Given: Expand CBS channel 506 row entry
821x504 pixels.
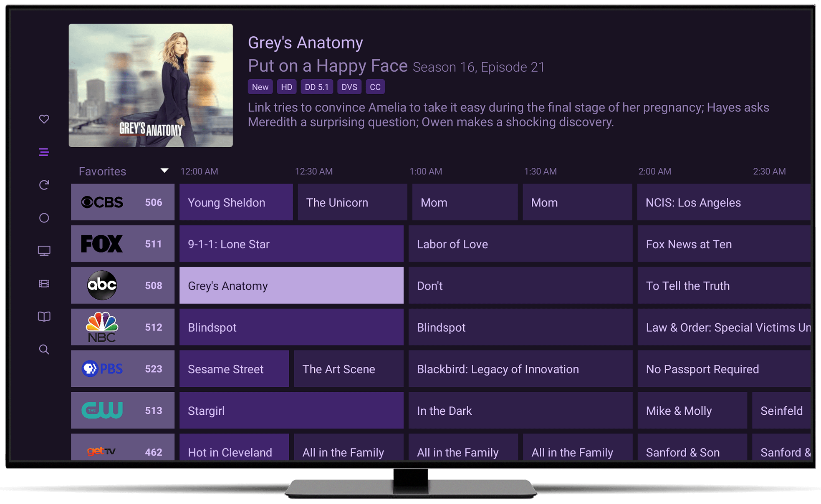Looking at the screenshot, I should pos(122,203).
